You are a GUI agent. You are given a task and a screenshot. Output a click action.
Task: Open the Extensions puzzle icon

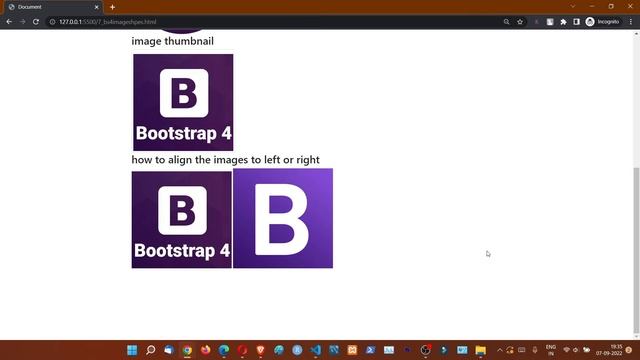pos(563,22)
